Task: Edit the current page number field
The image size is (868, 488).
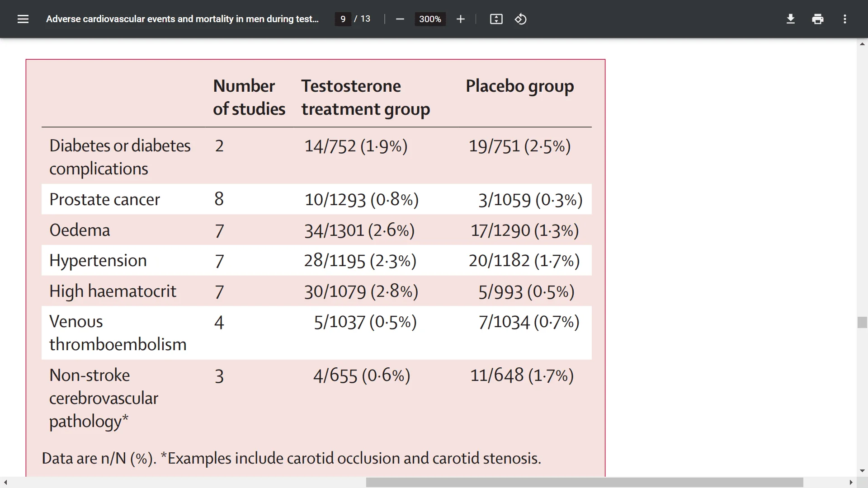Action: tap(343, 19)
